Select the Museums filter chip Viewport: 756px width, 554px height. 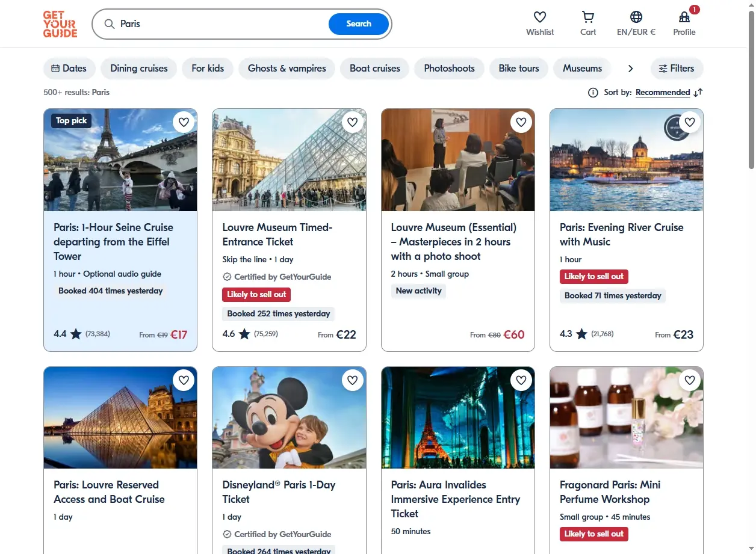click(x=582, y=69)
